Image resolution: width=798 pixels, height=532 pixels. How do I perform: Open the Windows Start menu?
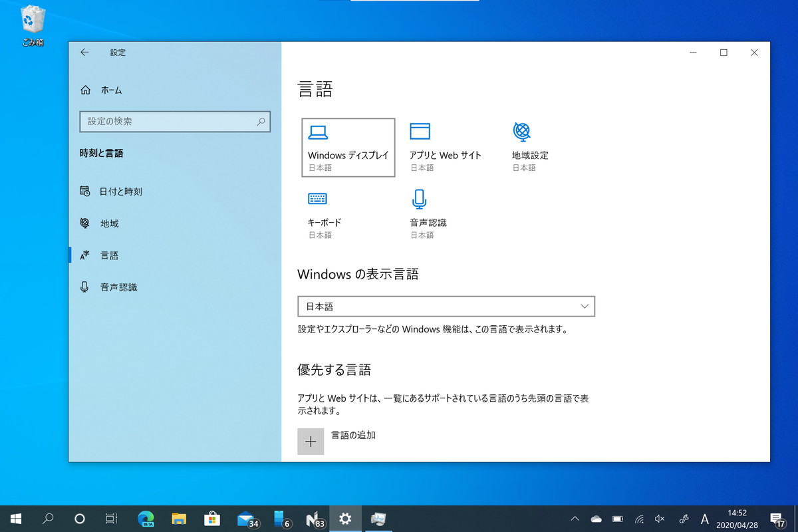(16, 519)
